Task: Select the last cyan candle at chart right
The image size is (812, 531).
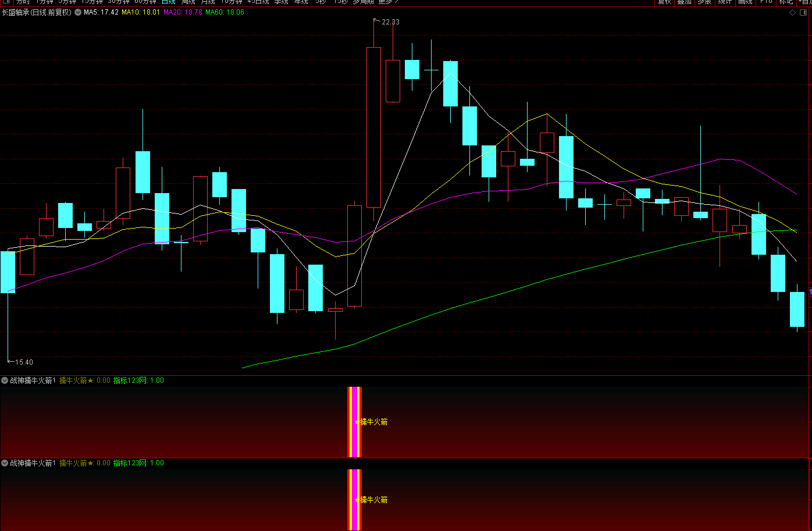Action: (x=797, y=309)
